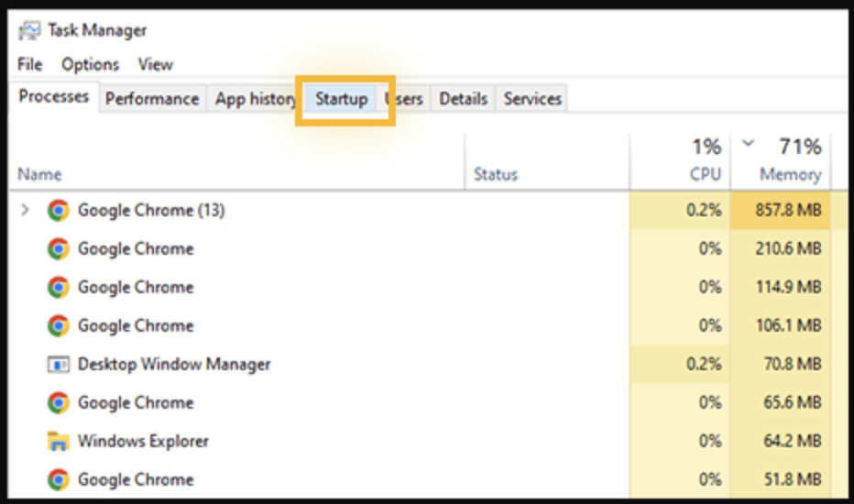This screenshot has width=854, height=504.
Task: Select the Desktop Window Manager process
Action: (428, 364)
